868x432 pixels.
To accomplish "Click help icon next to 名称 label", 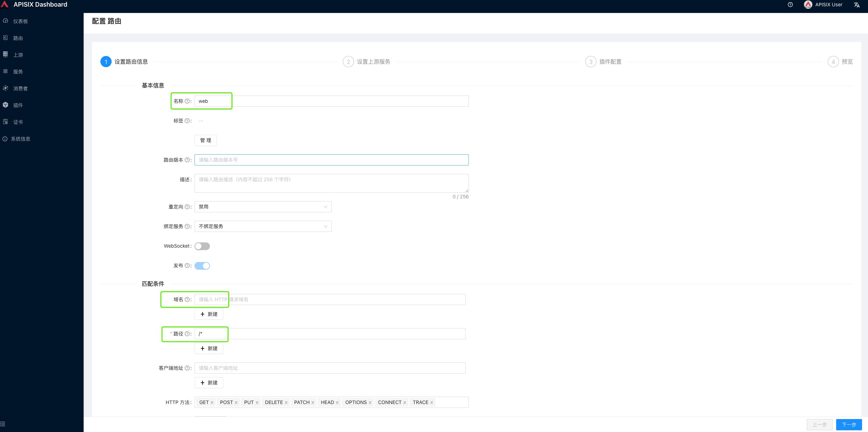I will pyautogui.click(x=187, y=101).
